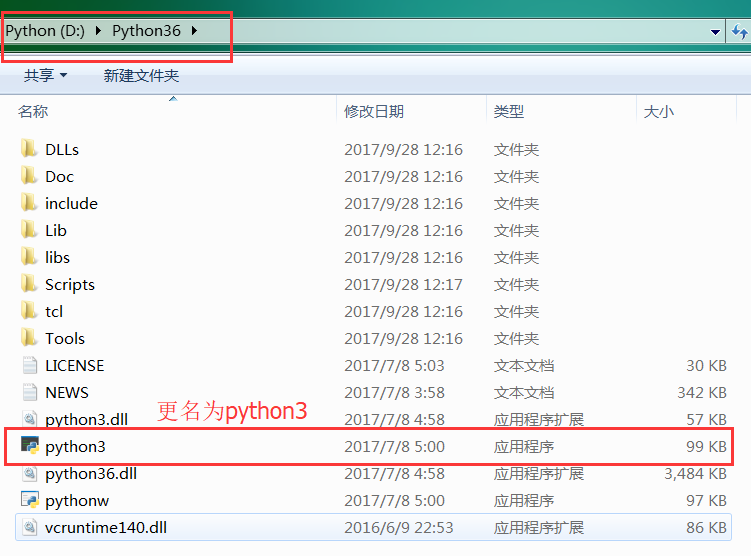This screenshot has height=556, width=751.
Task: Sort by the 修改日期 column header
Action: [x=374, y=111]
